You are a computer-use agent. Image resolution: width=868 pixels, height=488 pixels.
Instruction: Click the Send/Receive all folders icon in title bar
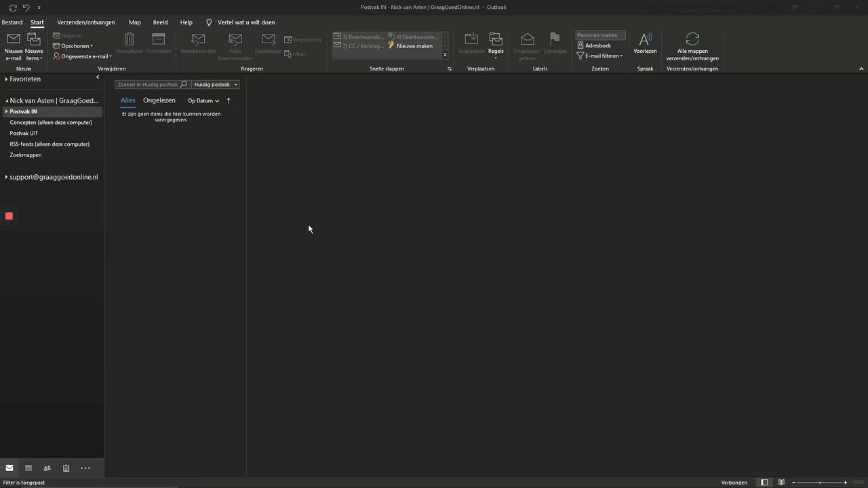(13, 7)
